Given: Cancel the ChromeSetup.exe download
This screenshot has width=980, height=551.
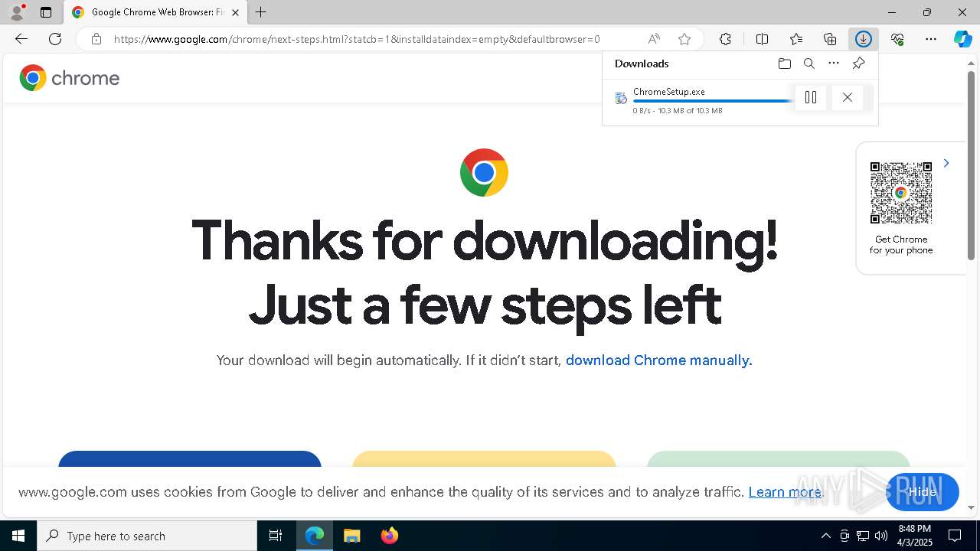Looking at the screenshot, I should click(x=847, y=97).
